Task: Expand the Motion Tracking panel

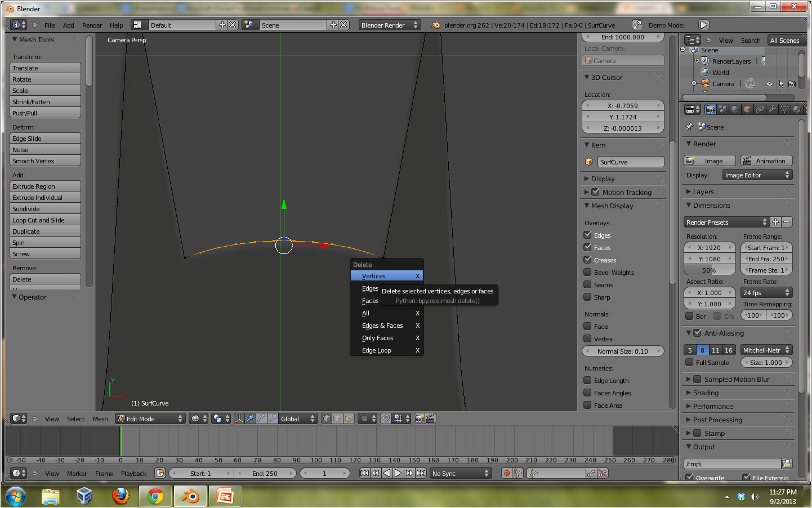Action: click(587, 192)
